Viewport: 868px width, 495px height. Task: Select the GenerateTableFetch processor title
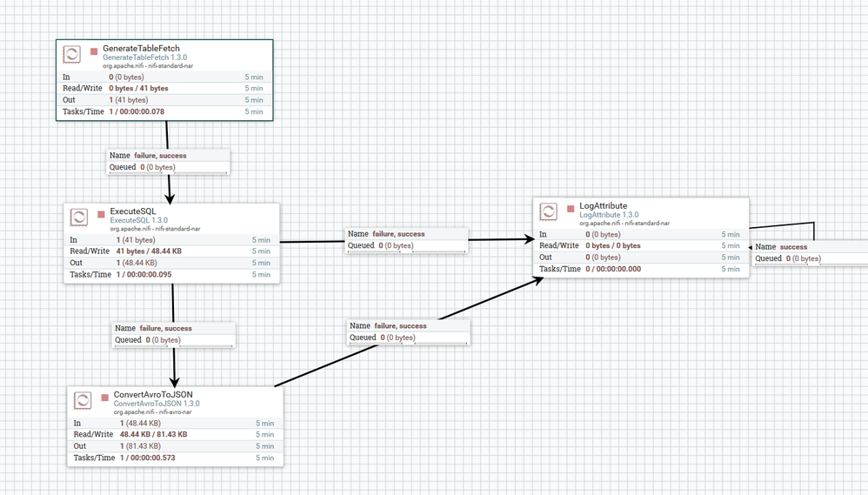[141, 48]
